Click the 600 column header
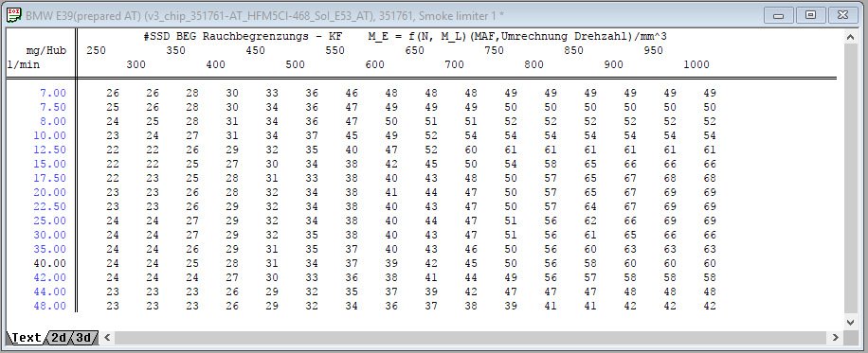The width and height of the screenshot is (868, 353). [375, 64]
